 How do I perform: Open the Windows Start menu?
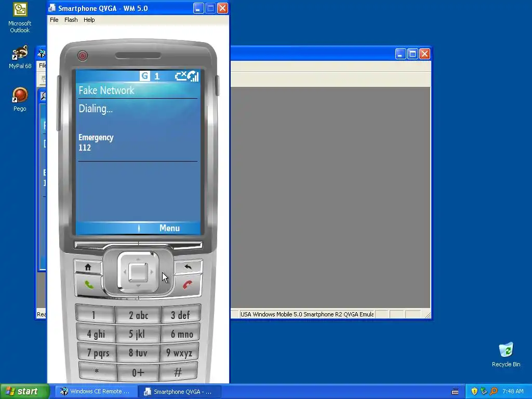coord(24,391)
